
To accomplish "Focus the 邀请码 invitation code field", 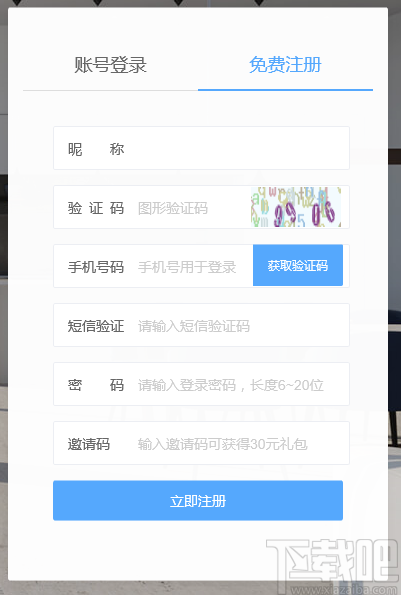I will click(x=201, y=443).
